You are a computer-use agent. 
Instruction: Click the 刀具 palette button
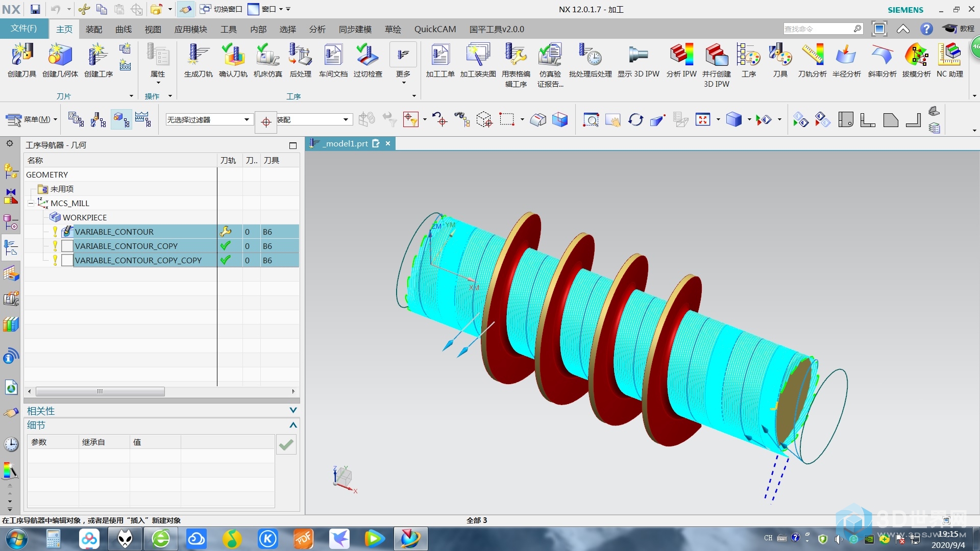tap(780, 60)
